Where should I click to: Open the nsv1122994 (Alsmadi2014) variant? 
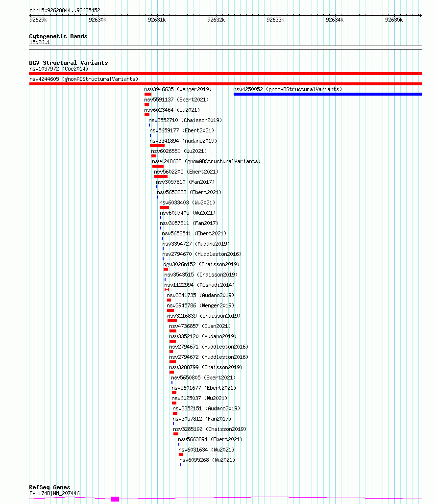[x=199, y=285]
